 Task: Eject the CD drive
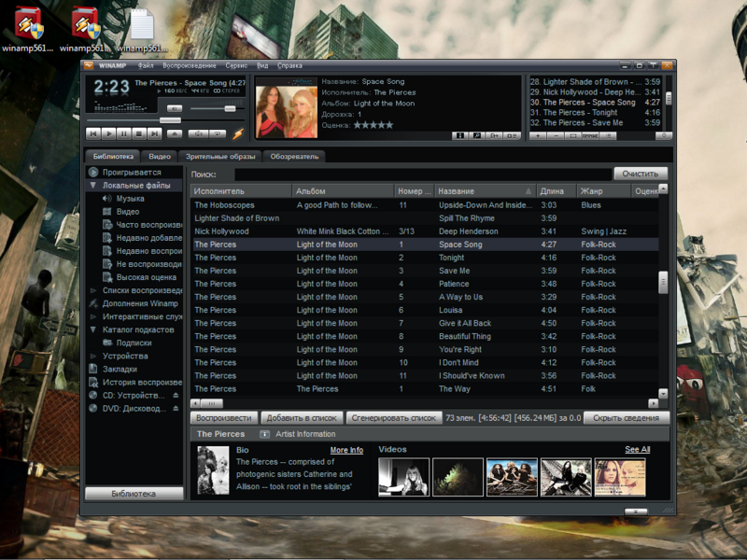tap(176, 395)
